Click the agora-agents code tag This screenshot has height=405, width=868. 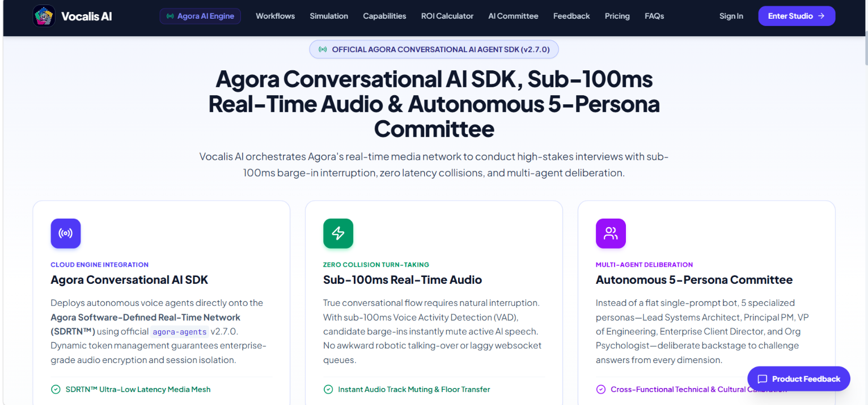(180, 332)
